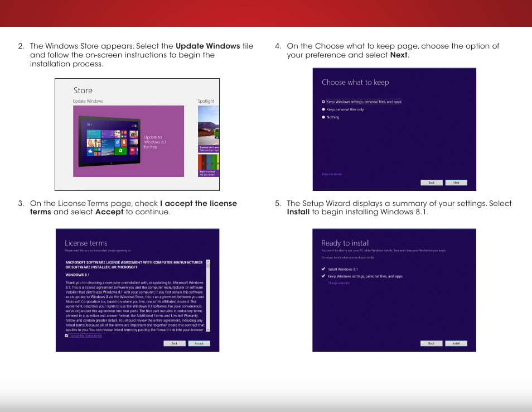Click the Ready to install heading
The height and width of the screenshot is (412, 532).
(x=345, y=243)
